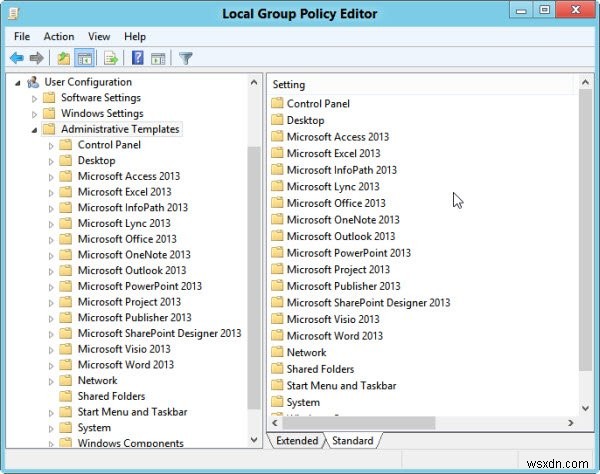Click Setting list vertical scroll down arrow
The image size is (600, 474).
(585, 408)
